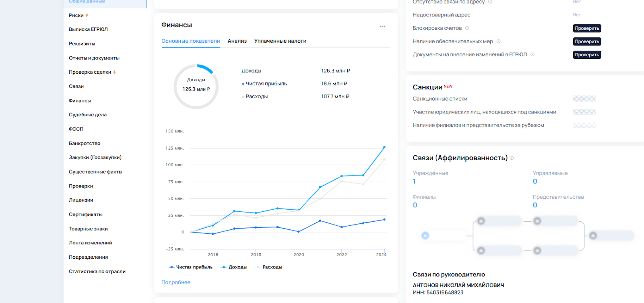
Task: Switch to the Анализ tab
Action: tap(237, 41)
